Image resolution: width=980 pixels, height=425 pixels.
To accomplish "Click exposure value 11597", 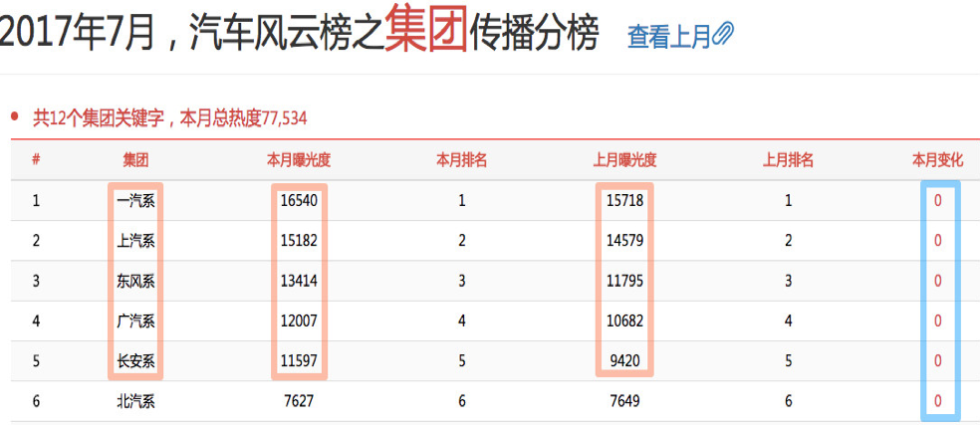I will 299,360.
